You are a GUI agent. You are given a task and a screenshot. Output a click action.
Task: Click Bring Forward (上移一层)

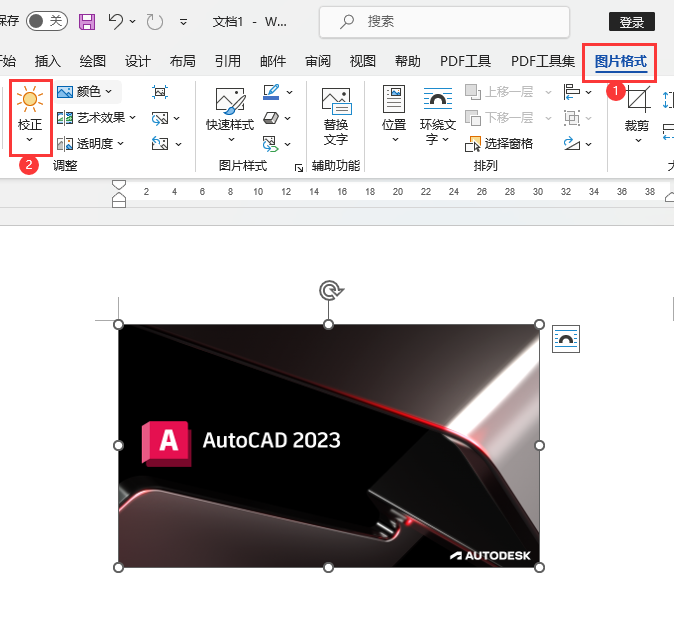[x=499, y=92]
